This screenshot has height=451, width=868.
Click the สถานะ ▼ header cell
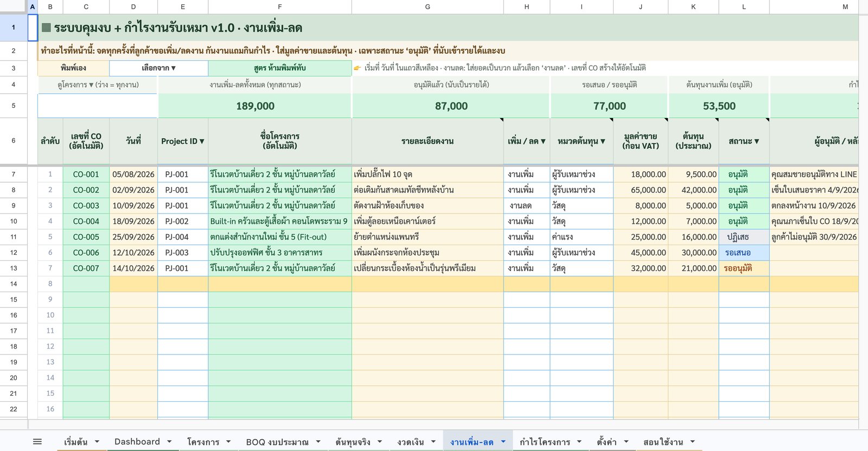[744, 141]
